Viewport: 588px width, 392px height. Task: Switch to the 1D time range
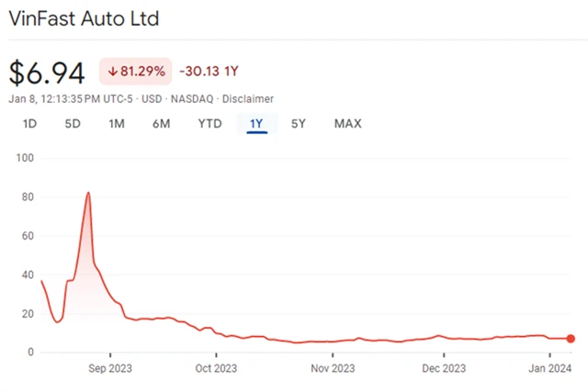[29, 124]
